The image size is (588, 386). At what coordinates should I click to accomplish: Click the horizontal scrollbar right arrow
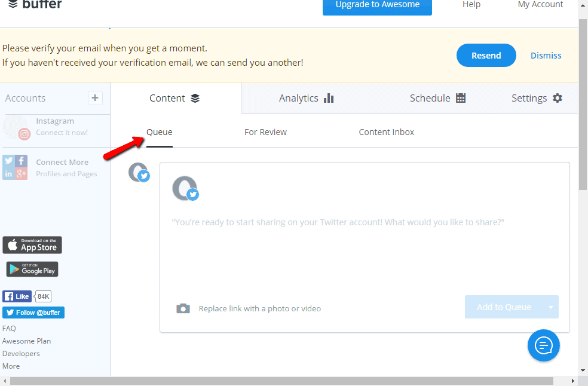(572, 381)
